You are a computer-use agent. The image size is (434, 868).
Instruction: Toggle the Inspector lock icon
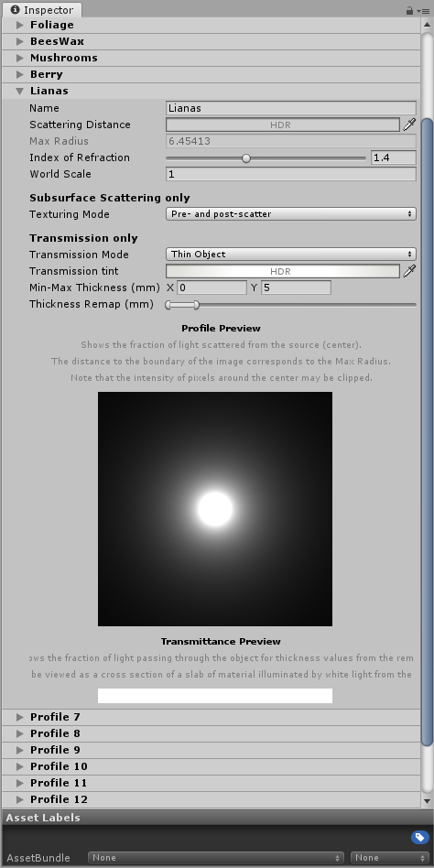pyautogui.click(x=409, y=10)
